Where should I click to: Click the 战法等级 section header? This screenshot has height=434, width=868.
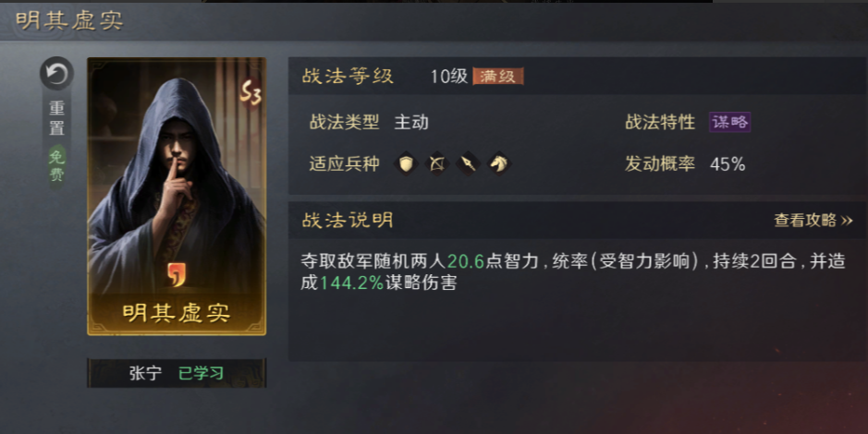[348, 76]
